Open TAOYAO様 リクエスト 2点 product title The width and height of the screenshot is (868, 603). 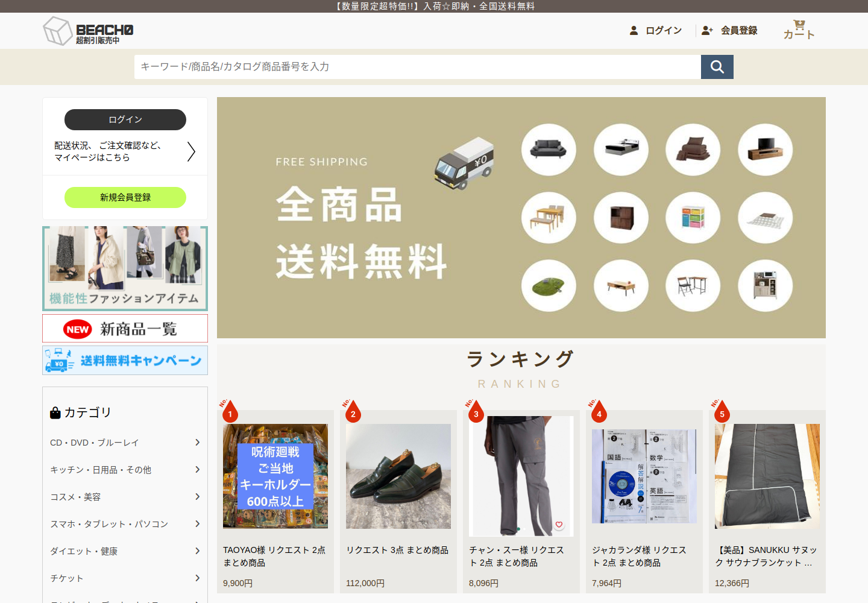point(275,556)
